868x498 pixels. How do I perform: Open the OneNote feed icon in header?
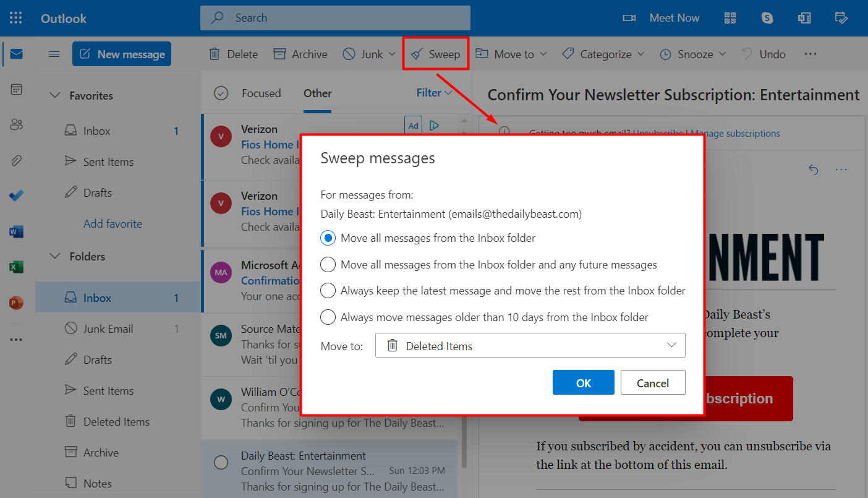pyautogui.click(x=804, y=18)
